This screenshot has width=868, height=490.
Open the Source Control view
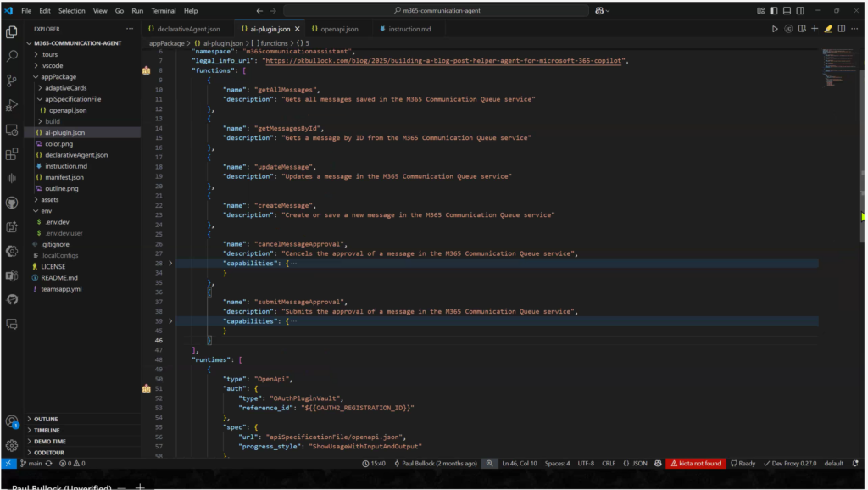pyautogui.click(x=12, y=81)
